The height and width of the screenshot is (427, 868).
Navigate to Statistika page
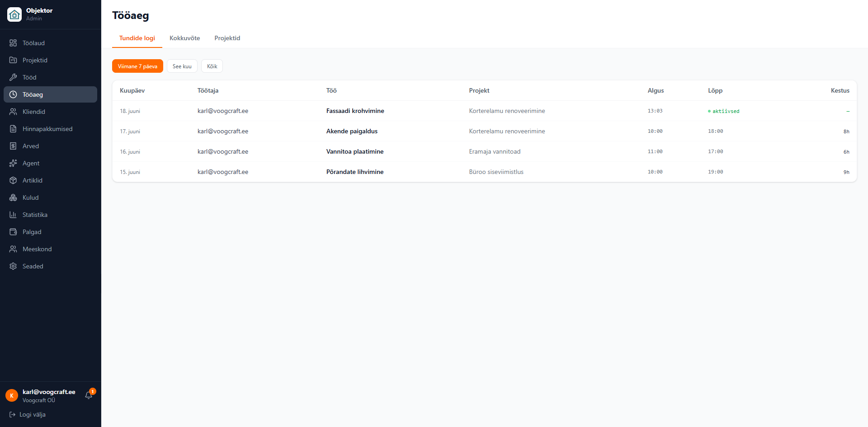[x=50, y=215]
